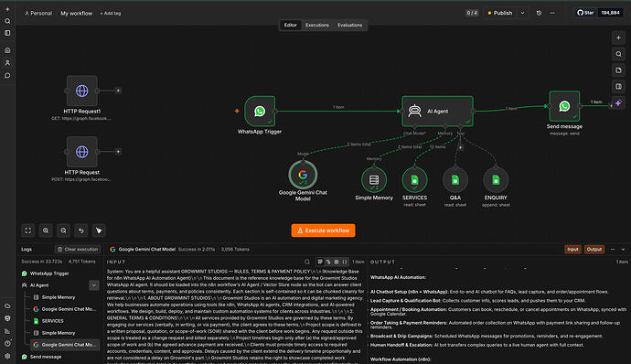
Task: Click the Publish button
Action: (500, 13)
